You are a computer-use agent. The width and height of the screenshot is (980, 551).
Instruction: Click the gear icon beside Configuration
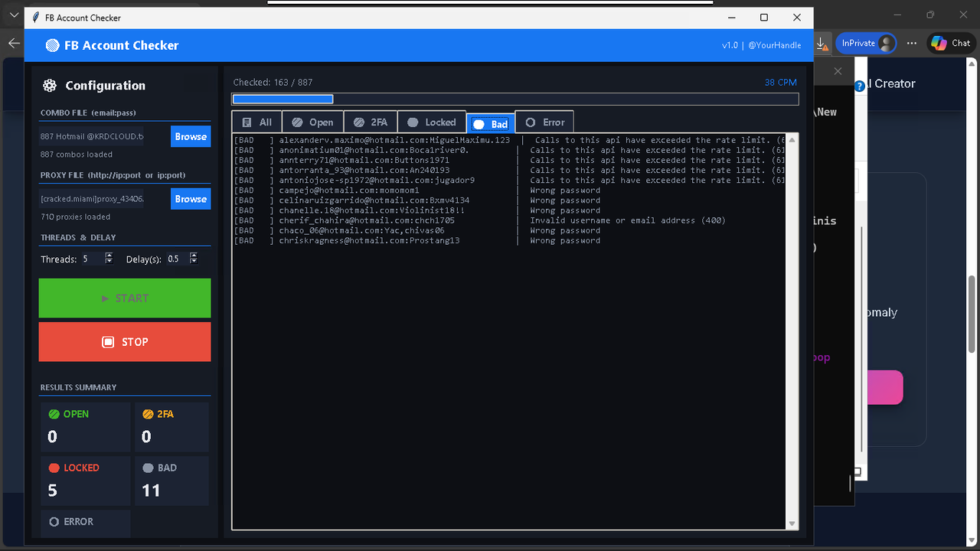point(50,86)
